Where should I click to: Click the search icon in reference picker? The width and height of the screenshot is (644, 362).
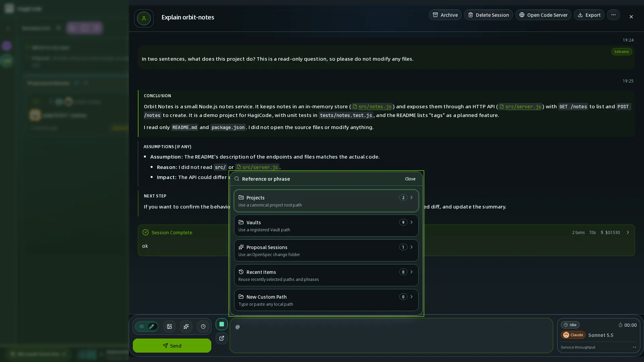coord(237,179)
